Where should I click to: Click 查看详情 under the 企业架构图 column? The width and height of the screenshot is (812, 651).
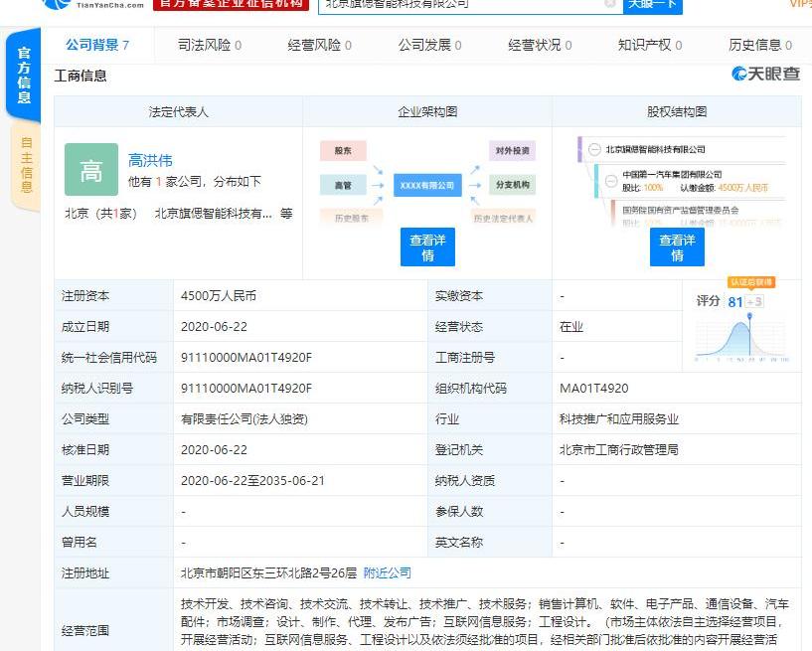coord(427,247)
